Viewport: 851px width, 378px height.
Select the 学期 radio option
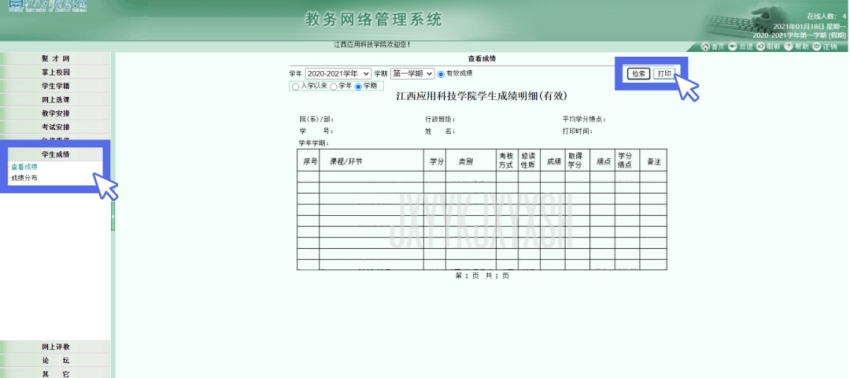tap(358, 86)
